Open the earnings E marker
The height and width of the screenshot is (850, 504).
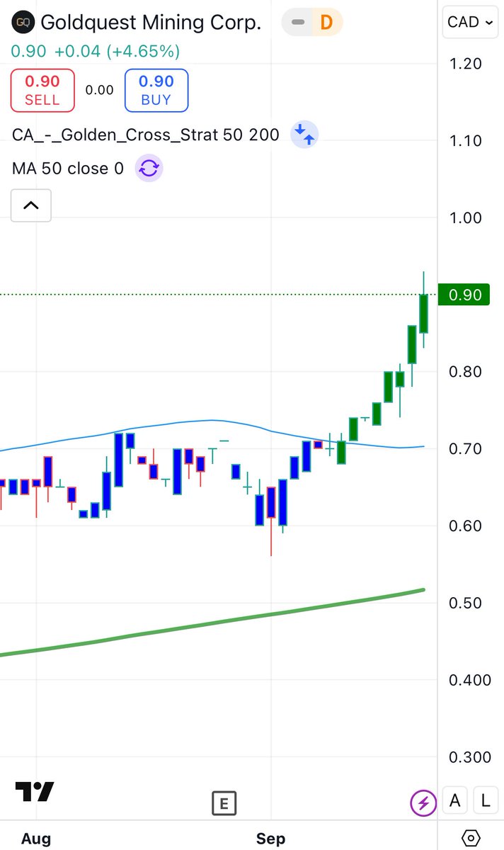224,803
